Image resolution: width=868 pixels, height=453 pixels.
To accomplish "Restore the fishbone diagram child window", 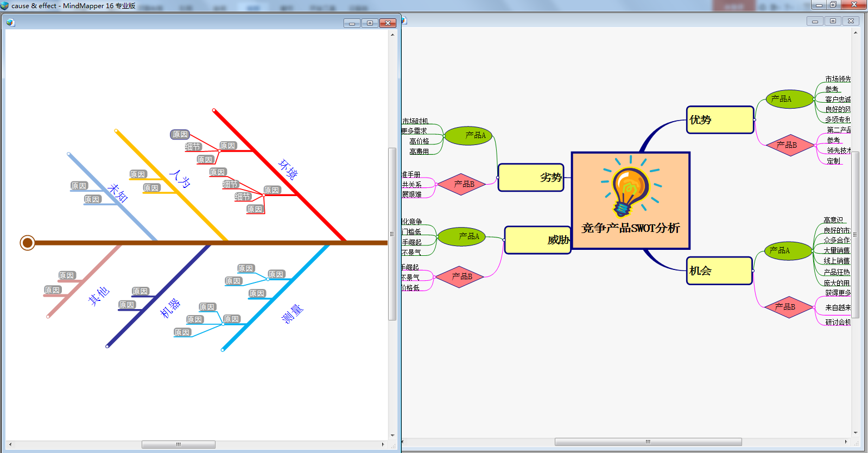I will [370, 23].
